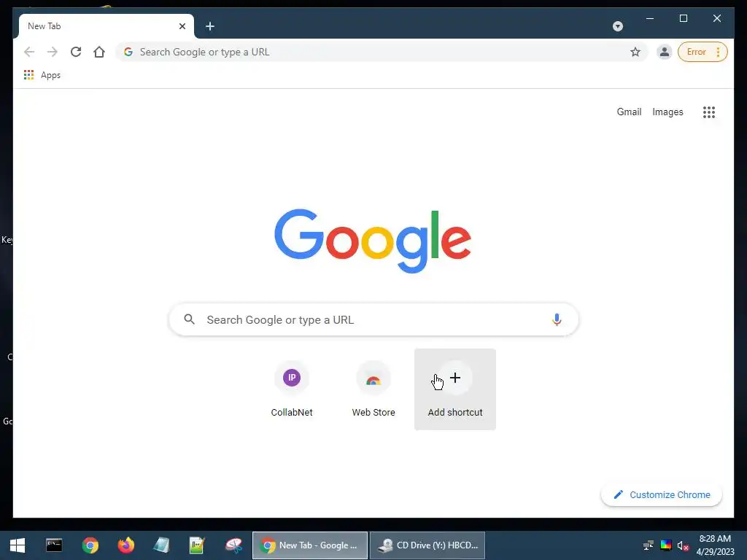Switch to New Tab - Google taskbar window
747x560 pixels.
[309, 545]
